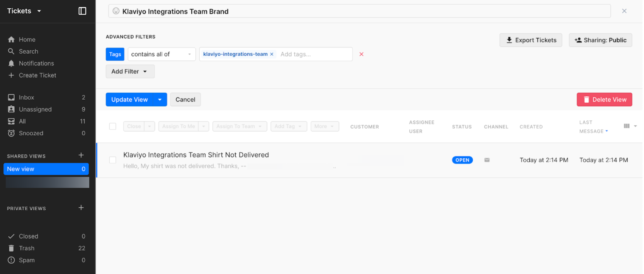Add a new shared view plus icon

[81, 155]
